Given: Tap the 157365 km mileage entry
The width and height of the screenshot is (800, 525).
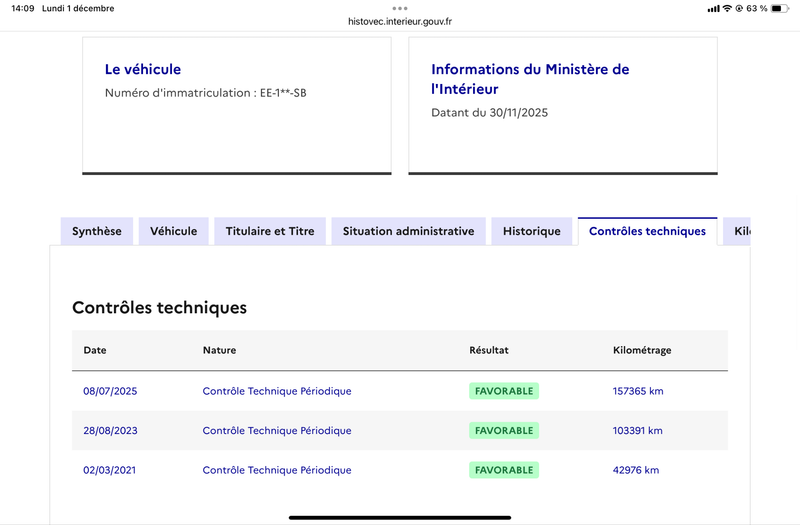Looking at the screenshot, I should [638, 391].
